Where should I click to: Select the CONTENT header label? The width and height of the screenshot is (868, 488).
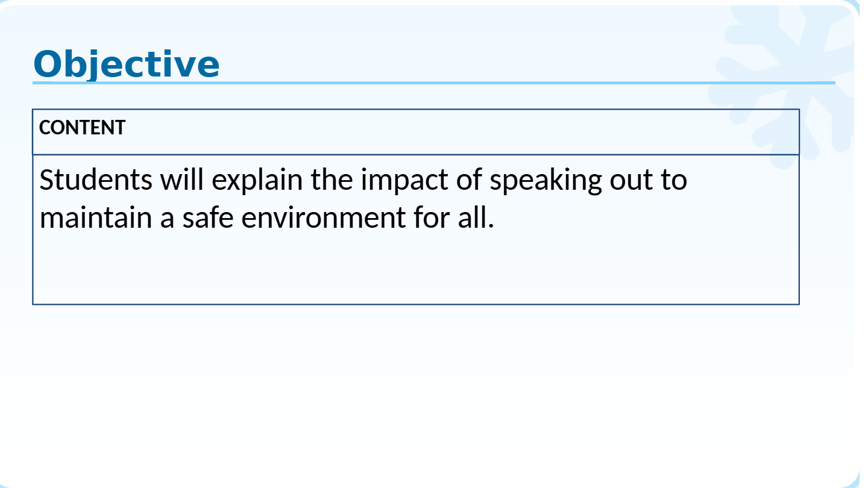tap(82, 128)
